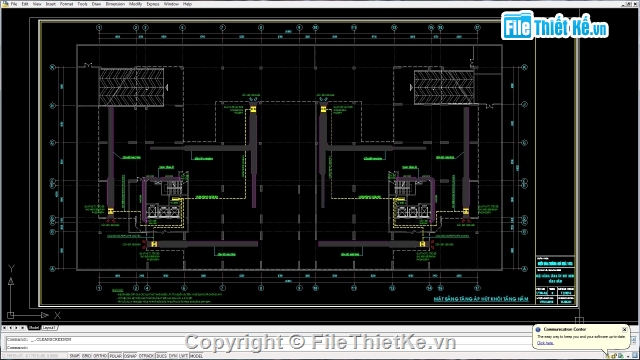Viewport: 640px width, 360px height.
Task: Click the AutoCAD application icon in menu bar
Action: [x=5, y=4]
